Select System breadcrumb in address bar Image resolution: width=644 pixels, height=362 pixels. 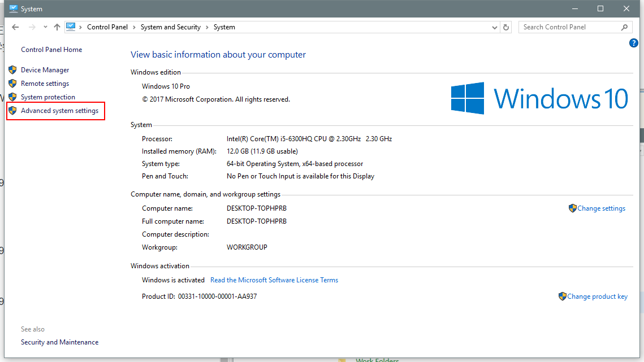(224, 27)
